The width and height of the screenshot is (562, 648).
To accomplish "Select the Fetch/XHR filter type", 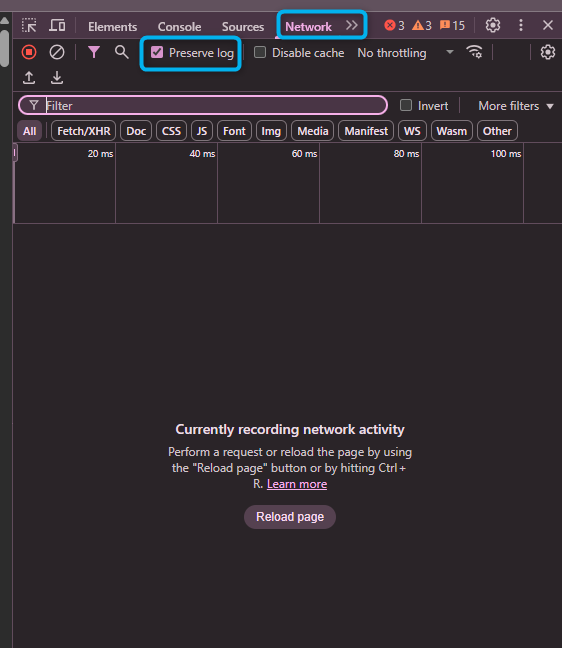I will click(x=83, y=131).
